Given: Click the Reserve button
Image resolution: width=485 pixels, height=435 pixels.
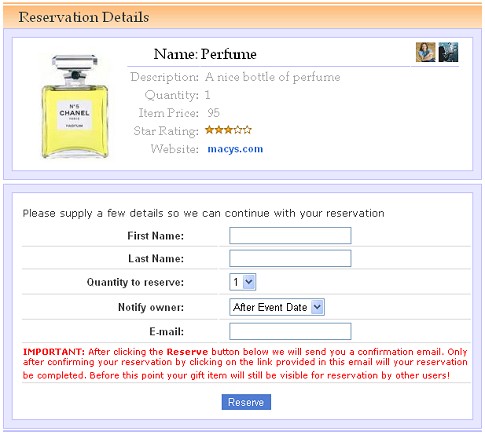Looking at the screenshot, I should pos(246,402).
